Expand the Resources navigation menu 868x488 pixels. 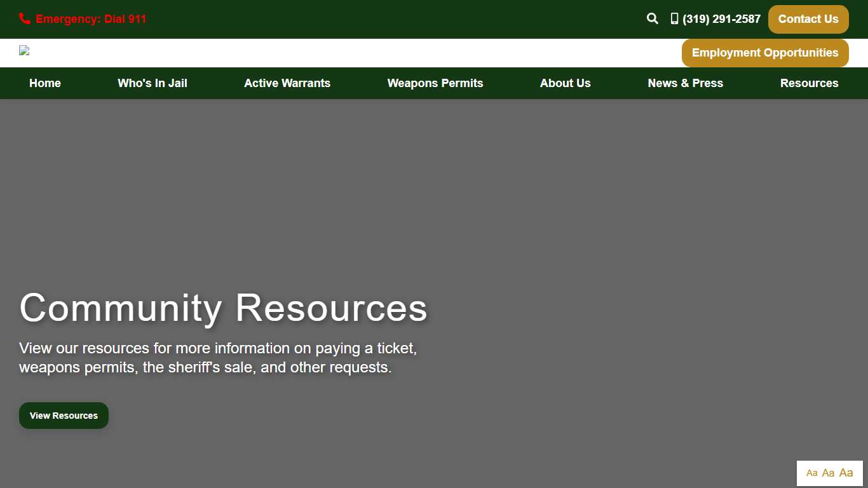coord(809,83)
